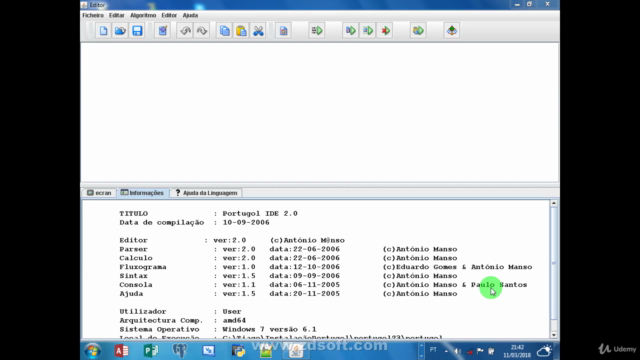This screenshot has width=640, height=360.
Task: Click the Redo arrow icon
Action: (202, 31)
